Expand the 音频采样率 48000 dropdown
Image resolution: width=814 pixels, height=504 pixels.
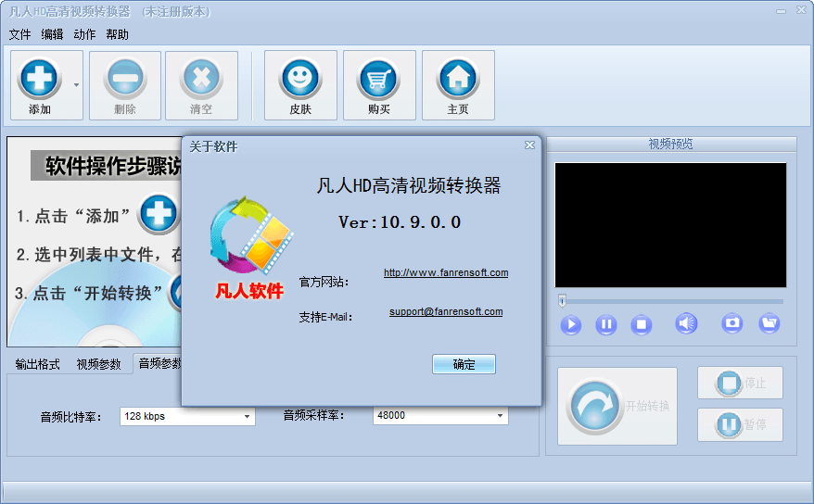[x=500, y=417]
